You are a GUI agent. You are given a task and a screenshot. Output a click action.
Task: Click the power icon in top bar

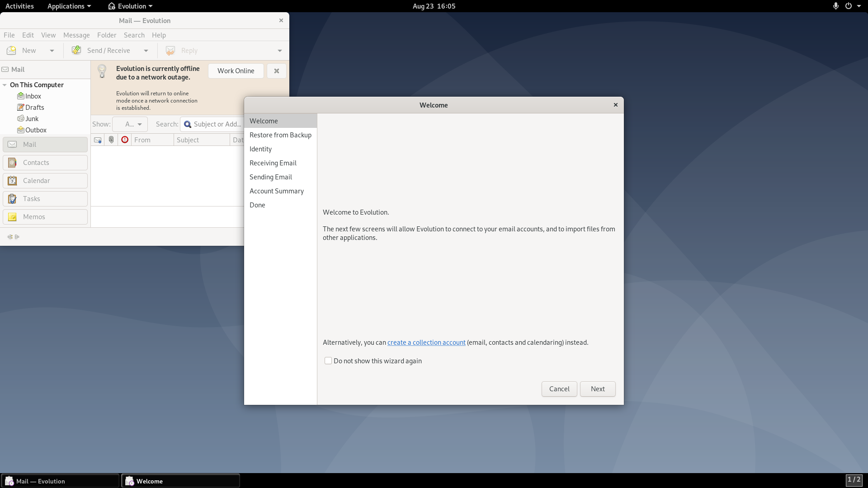click(x=849, y=6)
